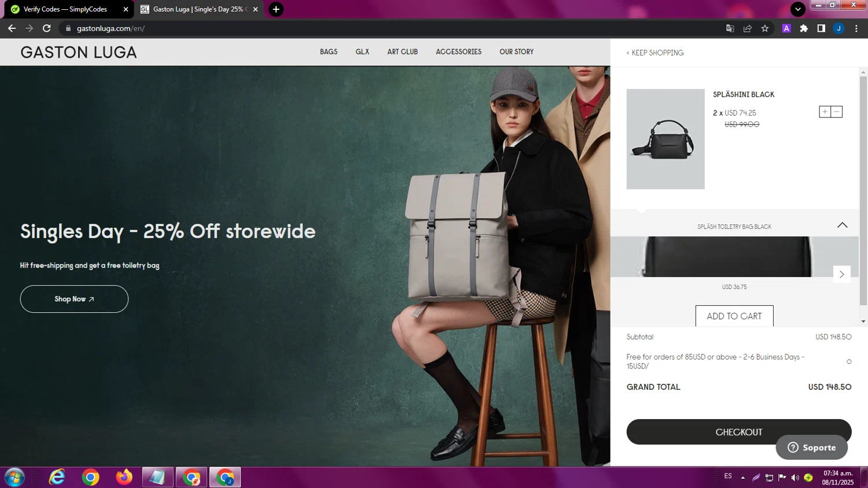Viewport: 868px width, 488px height.
Task: Add the toiletry bag to cart
Action: (734, 316)
